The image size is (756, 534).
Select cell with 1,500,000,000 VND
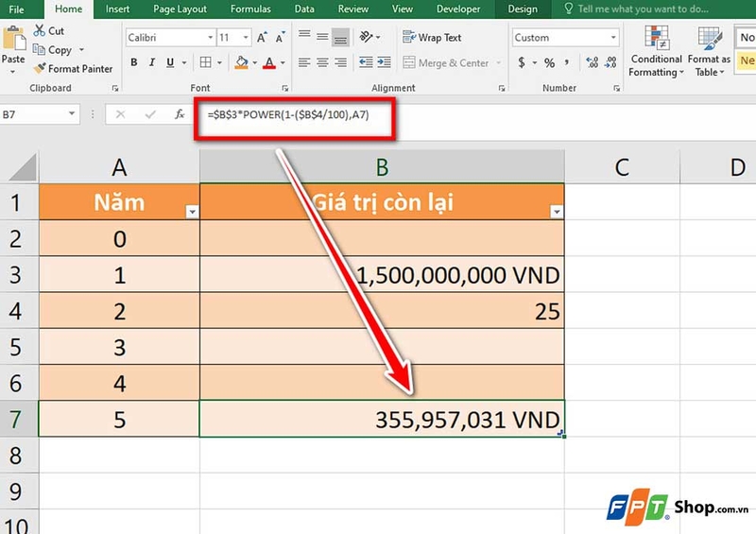pyautogui.click(x=382, y=274)
